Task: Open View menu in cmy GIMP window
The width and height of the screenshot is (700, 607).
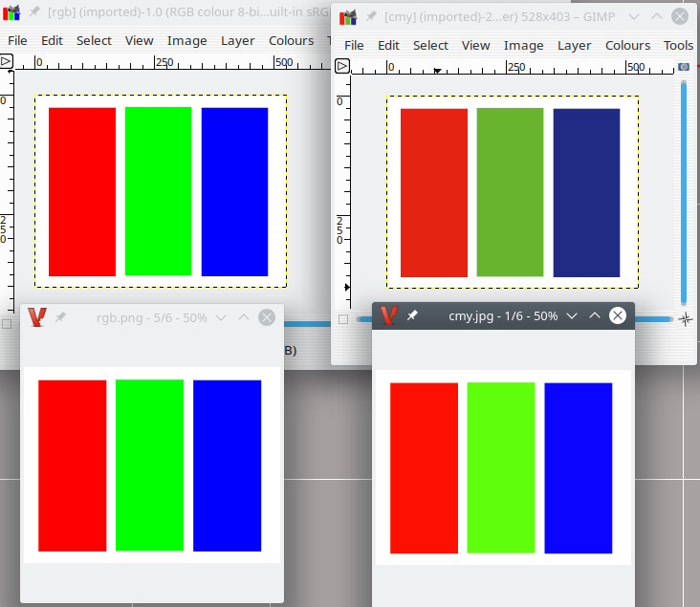Action: pos(475,46)
